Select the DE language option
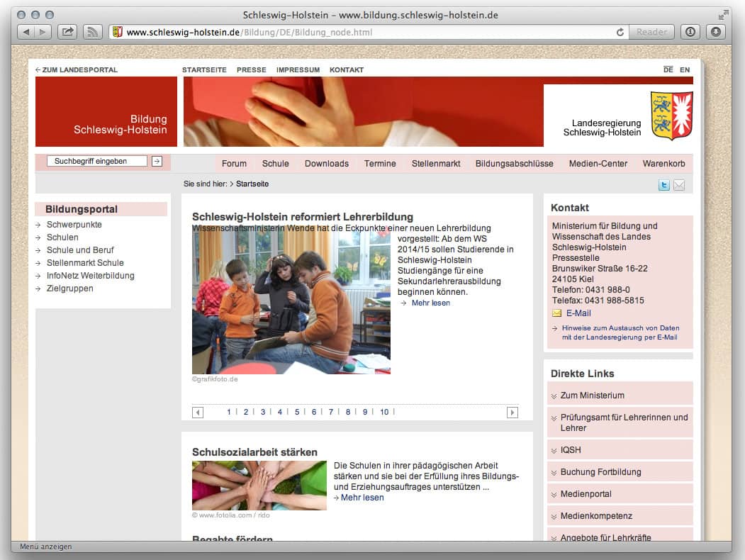Screen dimensions: 745x560 coord(668,69)
